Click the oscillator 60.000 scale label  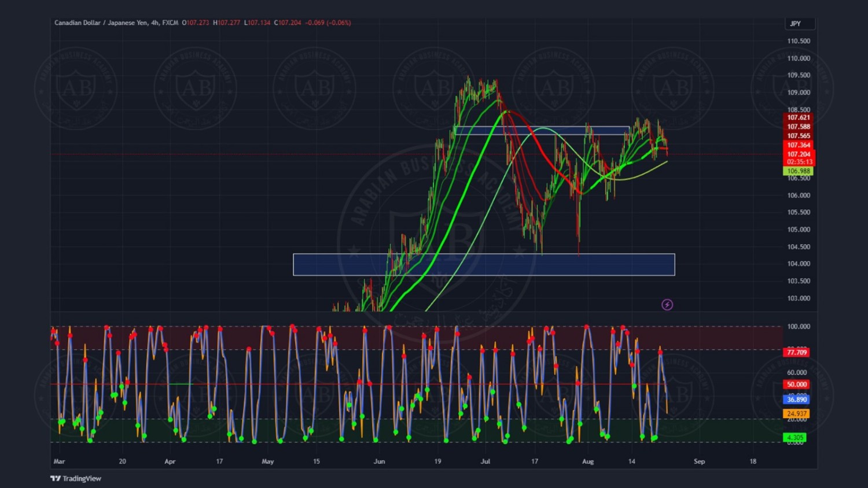coord(797,373)
